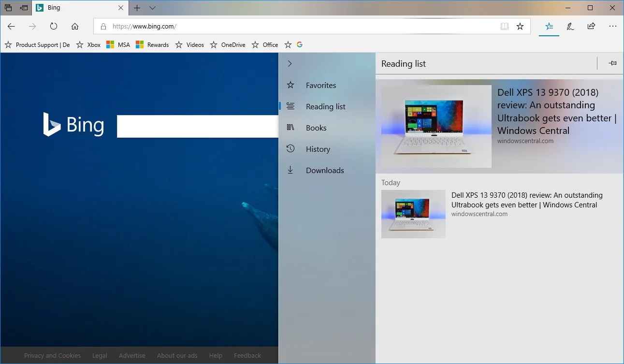
Task: Open OneDrive favorite
Action: (x=228, y=45)
